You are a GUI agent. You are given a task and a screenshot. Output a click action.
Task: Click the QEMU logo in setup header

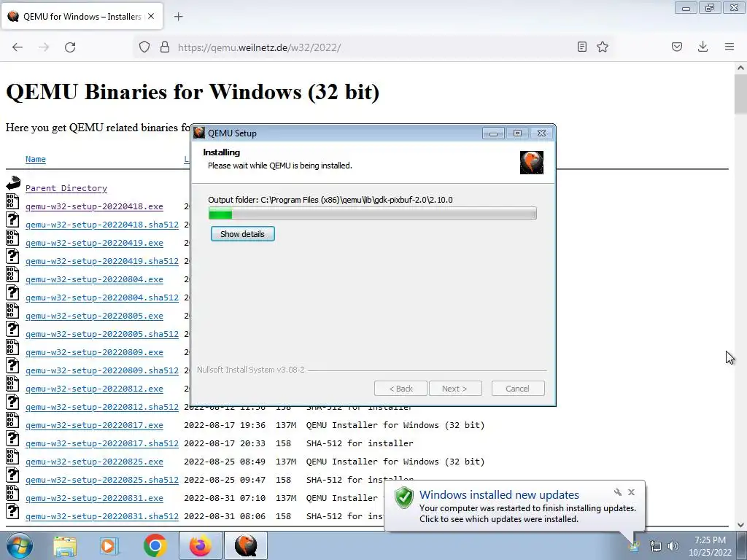click(x=532, y=163)
